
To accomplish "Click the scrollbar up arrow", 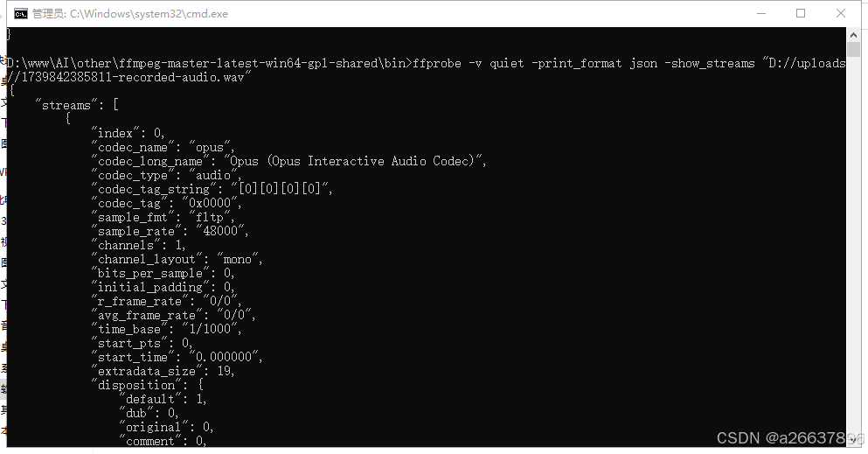I will pyautogui.click(x=853, y=34).
